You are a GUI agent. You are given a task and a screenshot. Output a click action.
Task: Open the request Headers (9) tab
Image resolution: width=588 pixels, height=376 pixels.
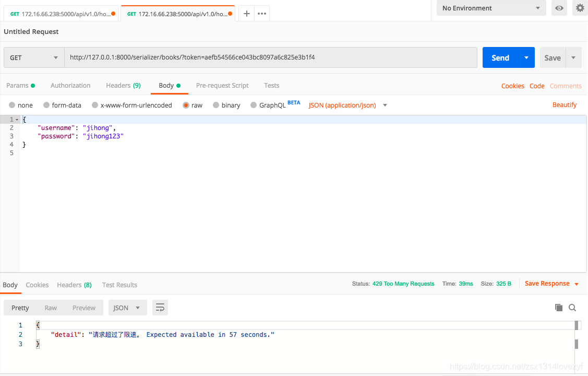[123, 86]
